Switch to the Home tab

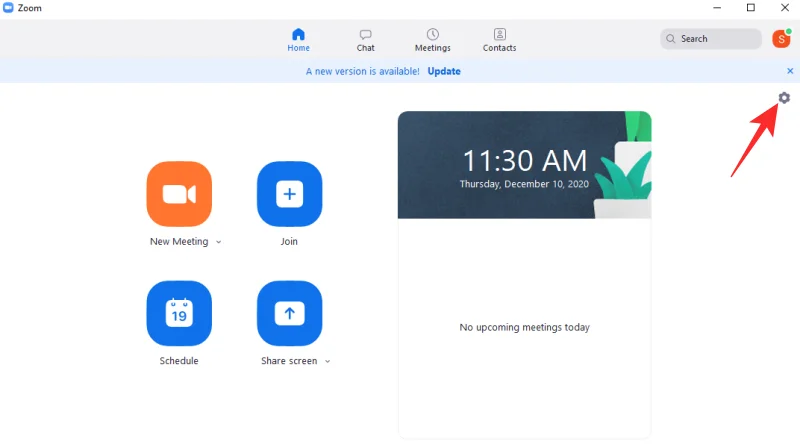pos(298,40)
